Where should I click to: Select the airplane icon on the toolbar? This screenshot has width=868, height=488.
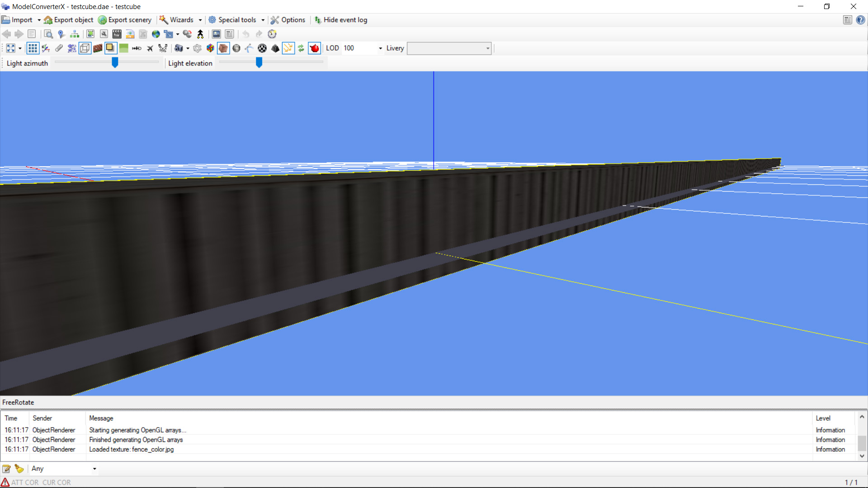click(150, 48)
